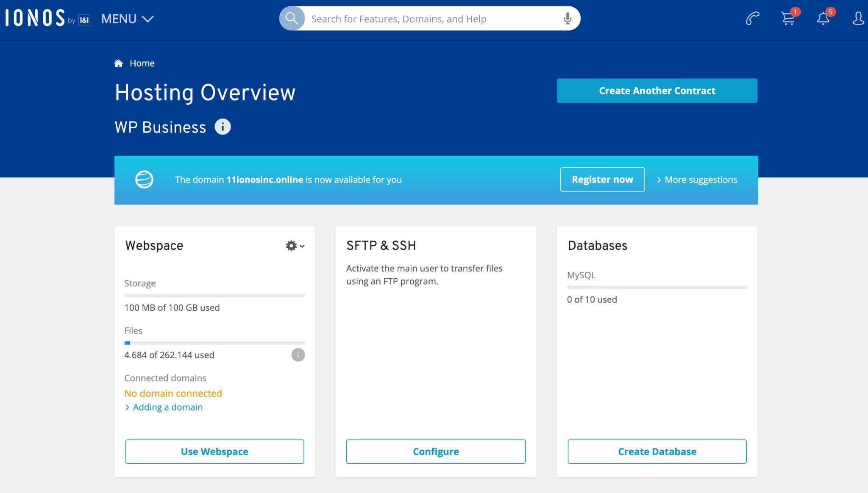The image size is (868, 493).
Task: Select the Use Webspace tab item
Action: point(214,451)
